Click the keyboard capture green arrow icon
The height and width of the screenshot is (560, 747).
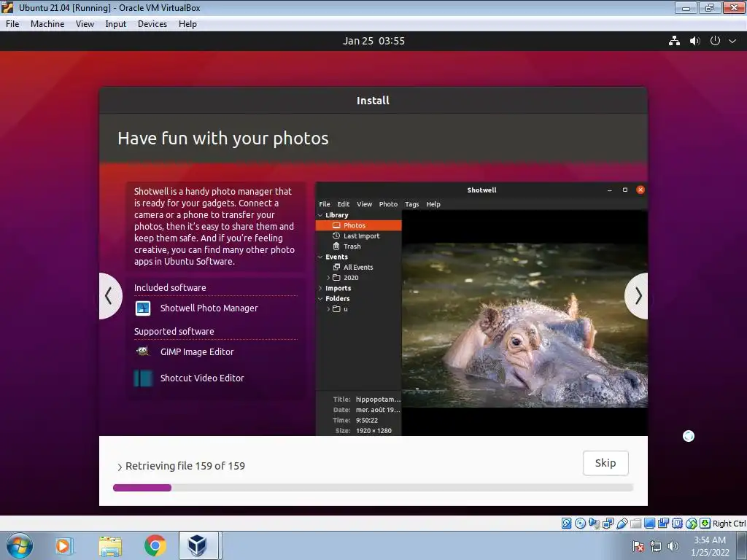point(705,524)
